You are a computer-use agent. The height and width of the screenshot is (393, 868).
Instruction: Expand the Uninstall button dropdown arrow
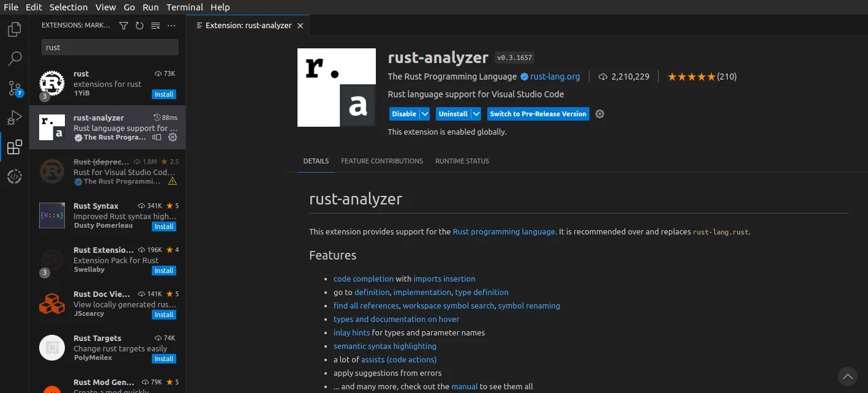(x=475, y=114)
